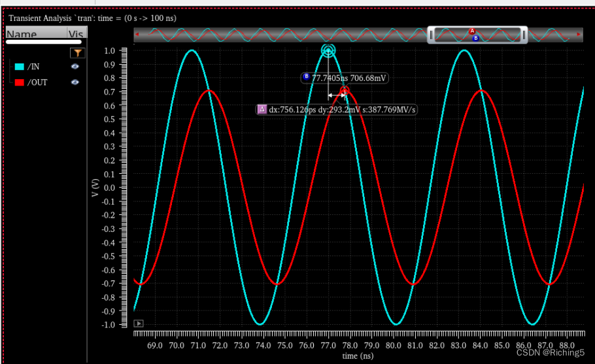The width and height of the screenshot is (595, 364).
Task: Click the delta triangle icon in dx label
Action: coord(262,110)
